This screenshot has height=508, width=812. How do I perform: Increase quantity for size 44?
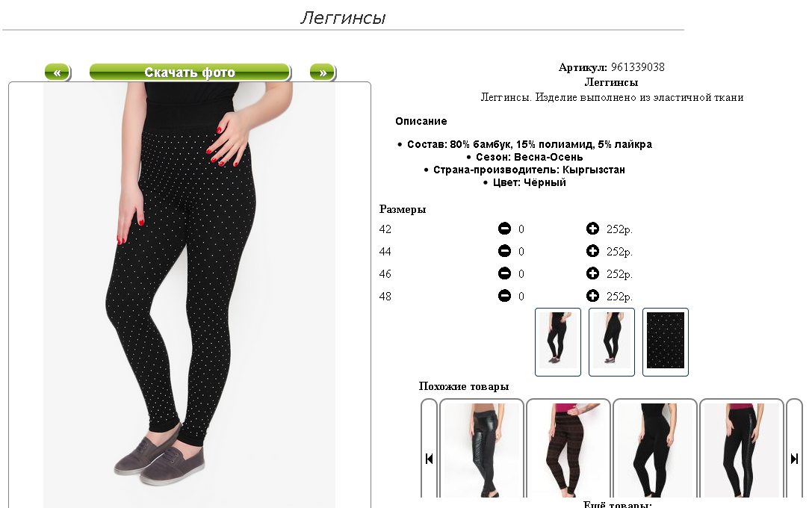tap(592, 251)
